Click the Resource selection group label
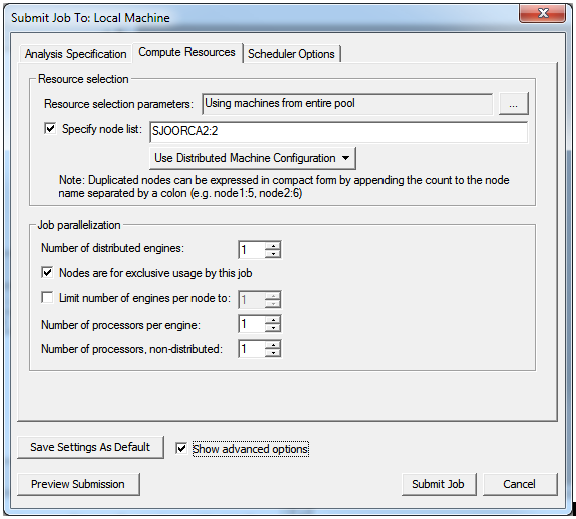 coord(83,79)
